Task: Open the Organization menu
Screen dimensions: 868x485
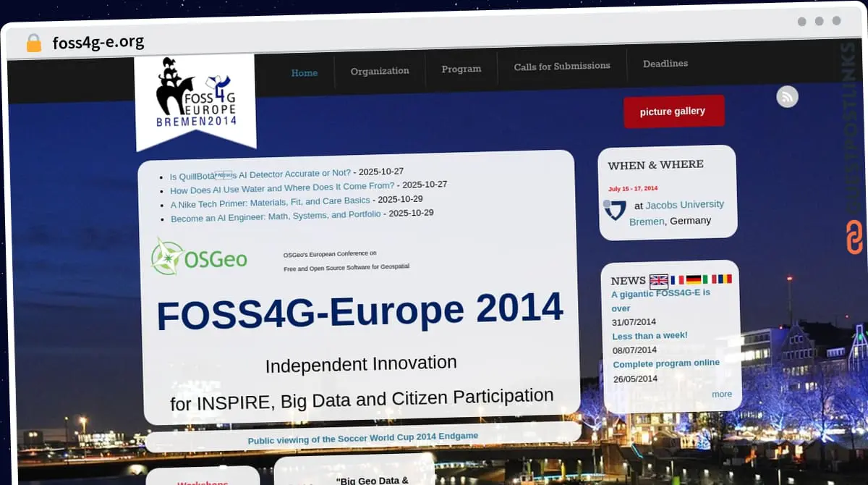Action: coord(380,71)
